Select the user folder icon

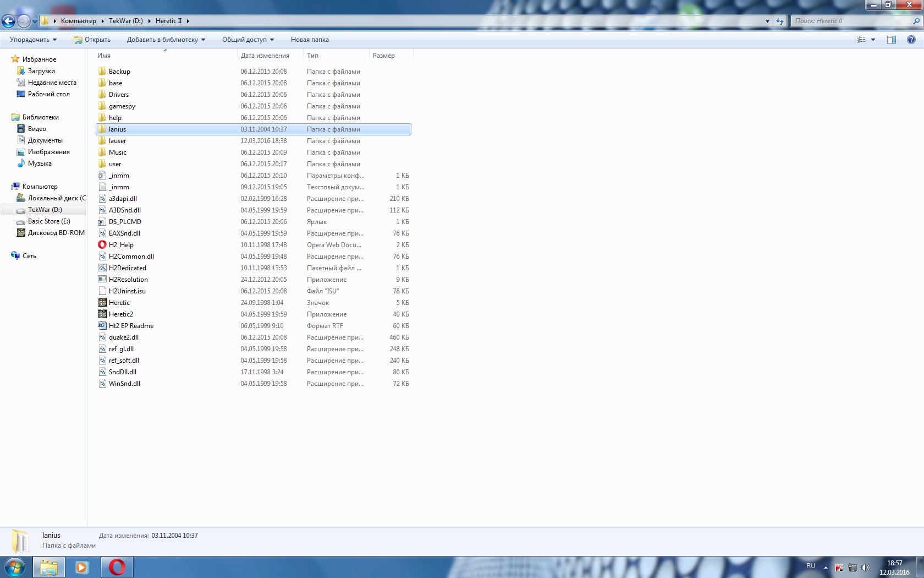(x=102, y=164)
